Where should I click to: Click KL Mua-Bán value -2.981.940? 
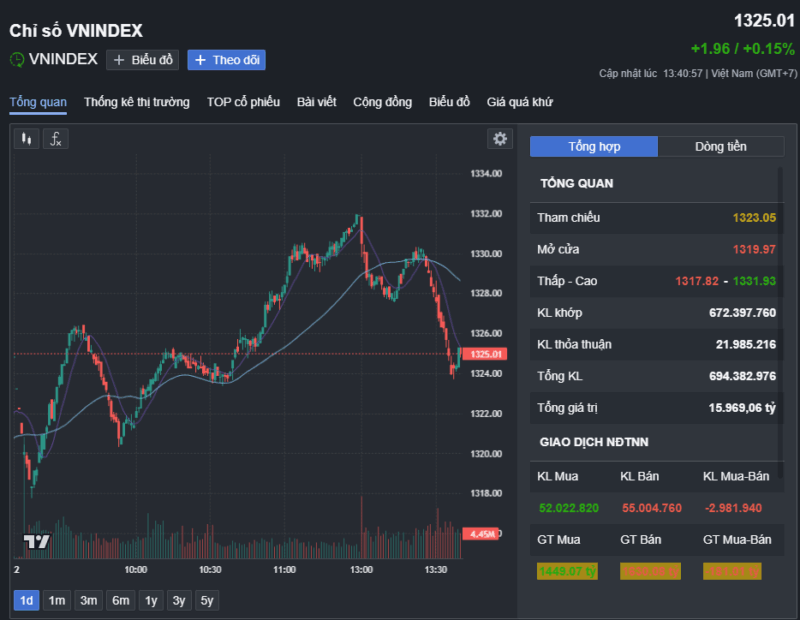tap(733, 508)
